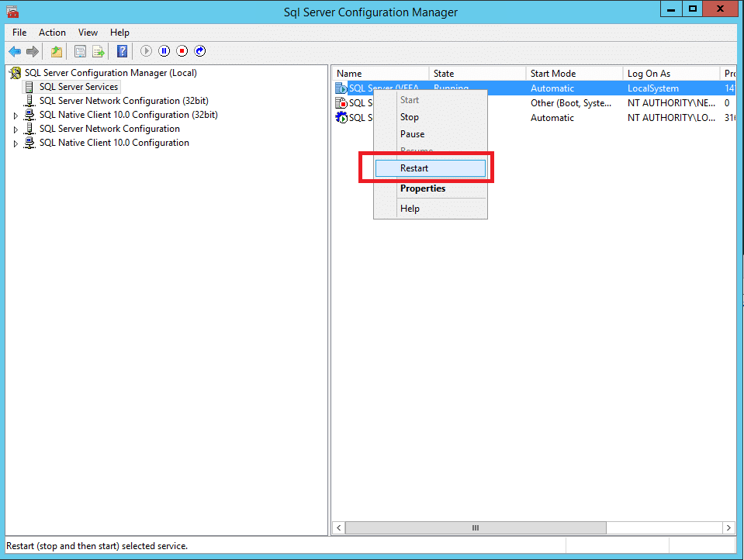
Task: Sort by the Start Mode column header
Action: (574, 74)
